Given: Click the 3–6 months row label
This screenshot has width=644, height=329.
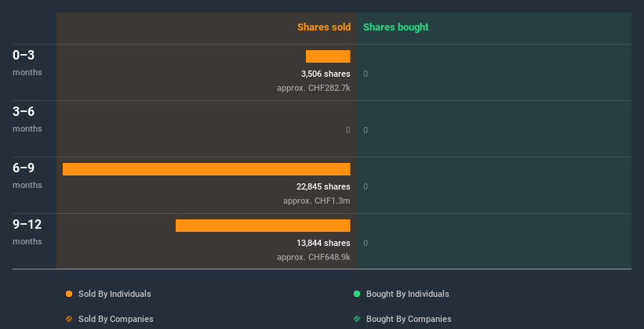Looking at the screenshot, I should (27, 119).
